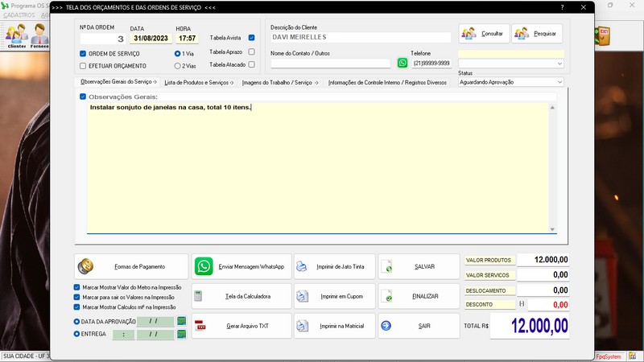Enable Tabela Atacado checkbox
The image size is (644, 362).
click(252, 64)
